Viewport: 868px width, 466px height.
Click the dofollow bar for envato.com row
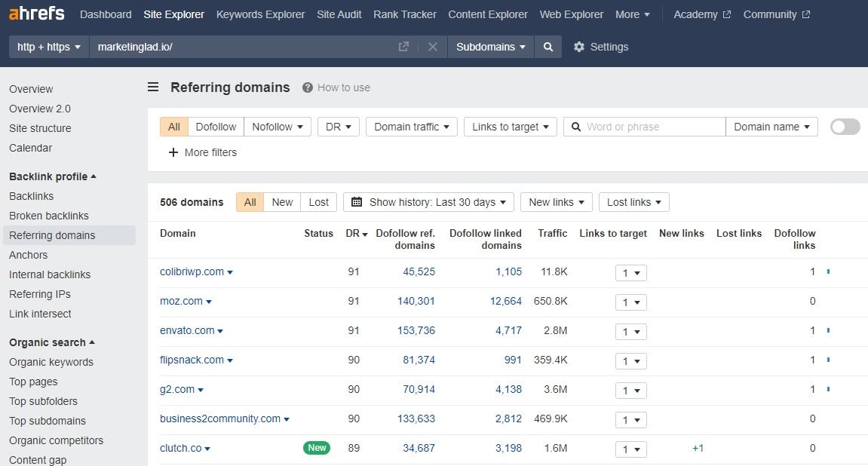pos(828,330)
